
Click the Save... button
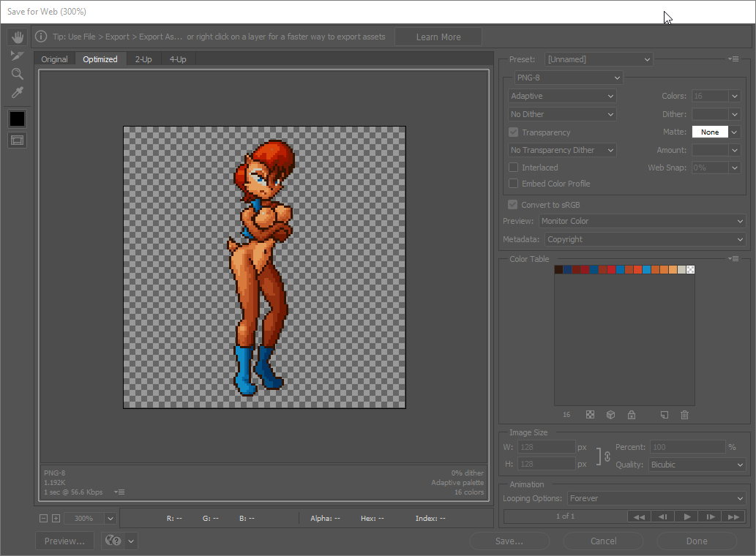tap(509, 541)
